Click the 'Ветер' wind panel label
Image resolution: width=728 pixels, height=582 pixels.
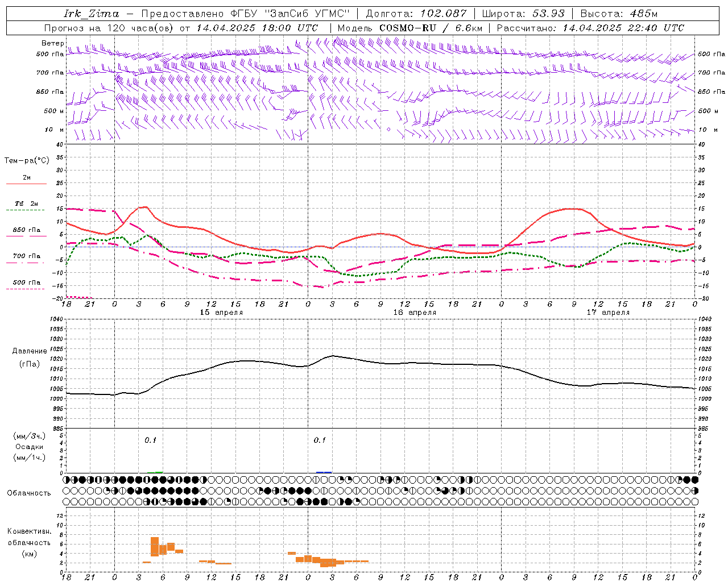point(52,43)
